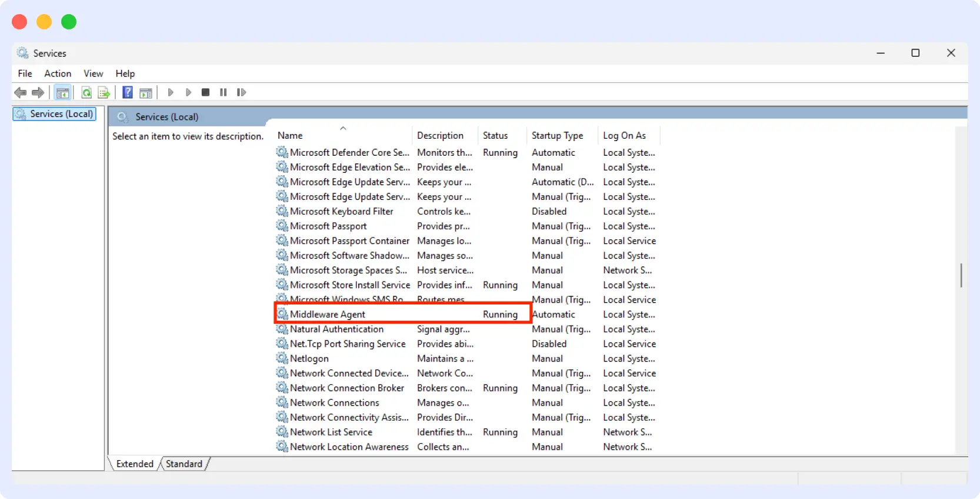Switch to the Extended tab
Screen dimensions: 980x499
click(x=135, y=464)
